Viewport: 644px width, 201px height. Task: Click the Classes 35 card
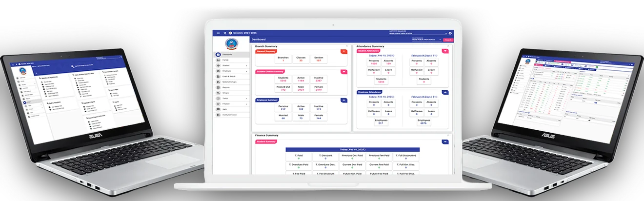pyautogui.click(x=301, y=59)
